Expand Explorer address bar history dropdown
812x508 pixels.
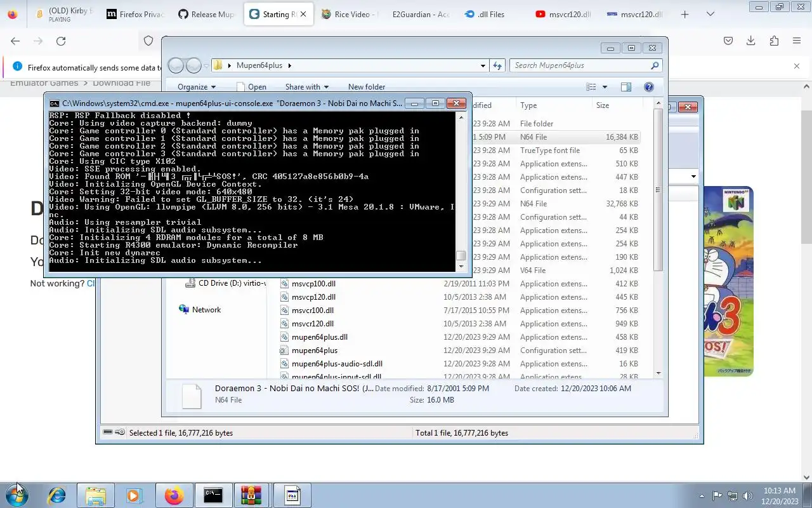[483, 65]
